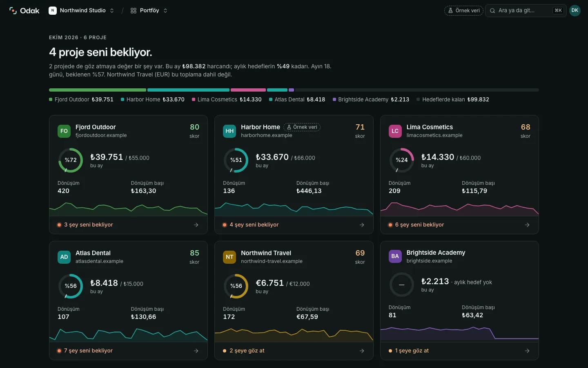The image size is (588, 368).
Task: Open the Northwind Studio workspace switcher
Action: click(81, 11)
